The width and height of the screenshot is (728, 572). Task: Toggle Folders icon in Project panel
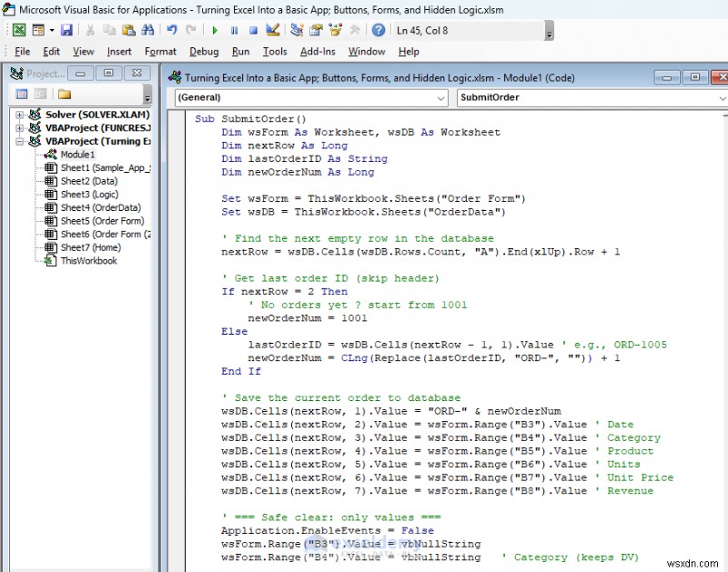[x=64, y=95]
